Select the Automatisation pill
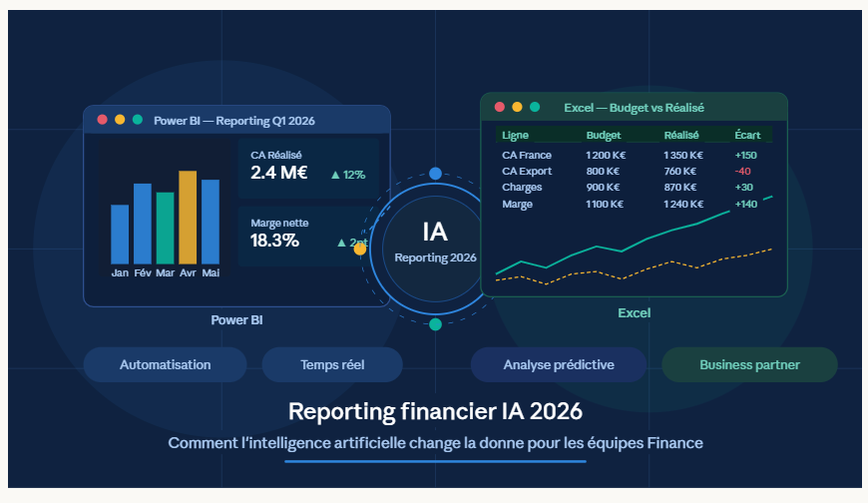The image size is (868, 503). (165, 364)
